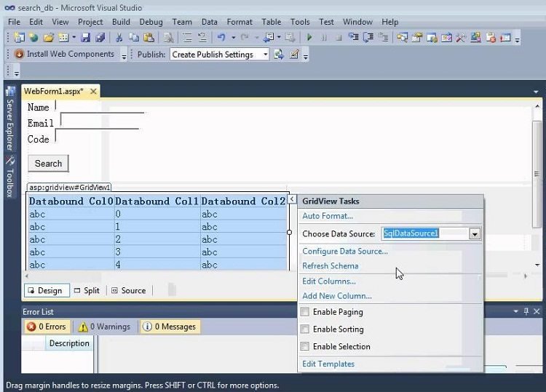Click the New Web Site globe icon
This screenshot has height=392, width=546.
pos(33,37)
